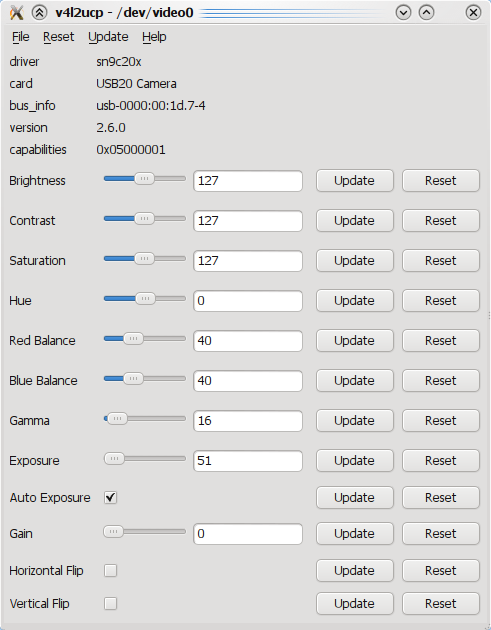Close the v4l2ucp window
491x630 pixels.
(x=473, y=13)
